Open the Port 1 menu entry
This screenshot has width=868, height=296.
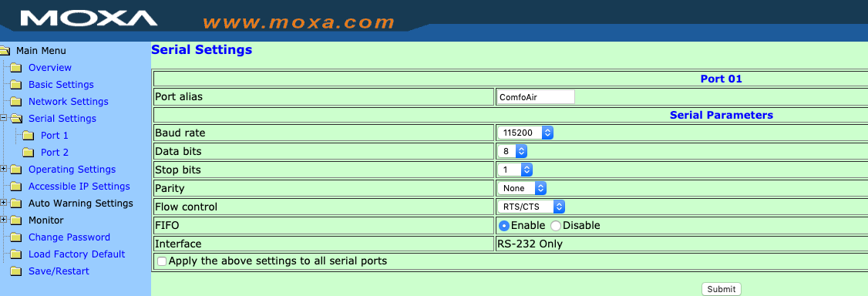(x=54, y=136)
